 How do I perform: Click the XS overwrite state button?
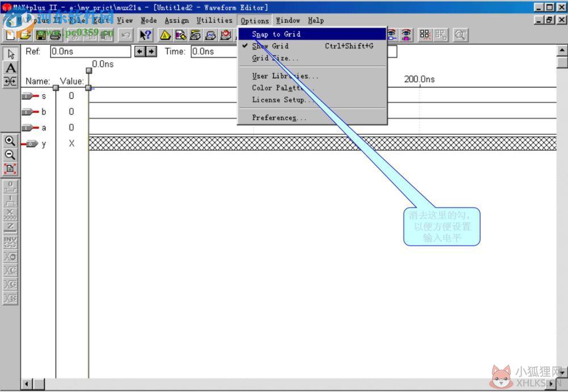[10, 298]
